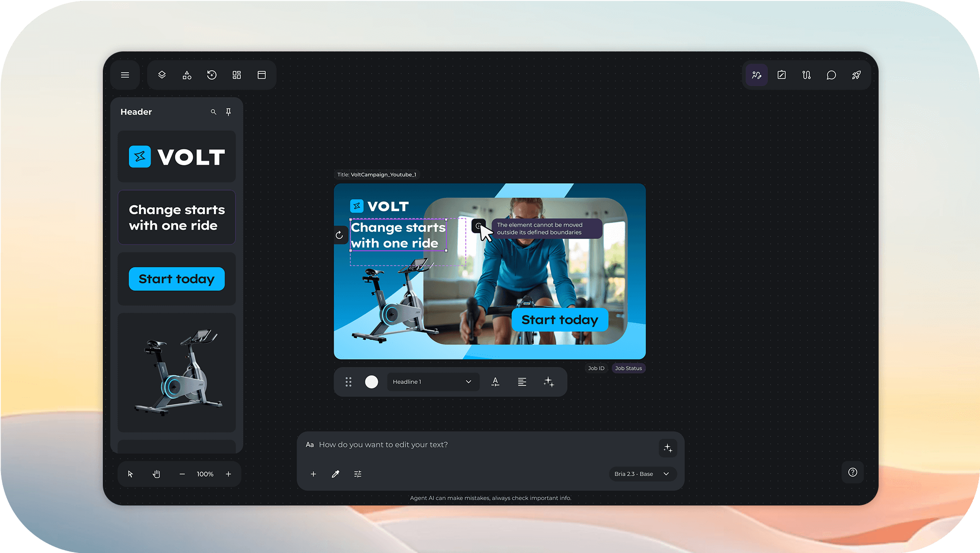The width and height of the screenshot is (980, 553).
Task: Toggle the Job Status chip
Action: tap(628, 368)
